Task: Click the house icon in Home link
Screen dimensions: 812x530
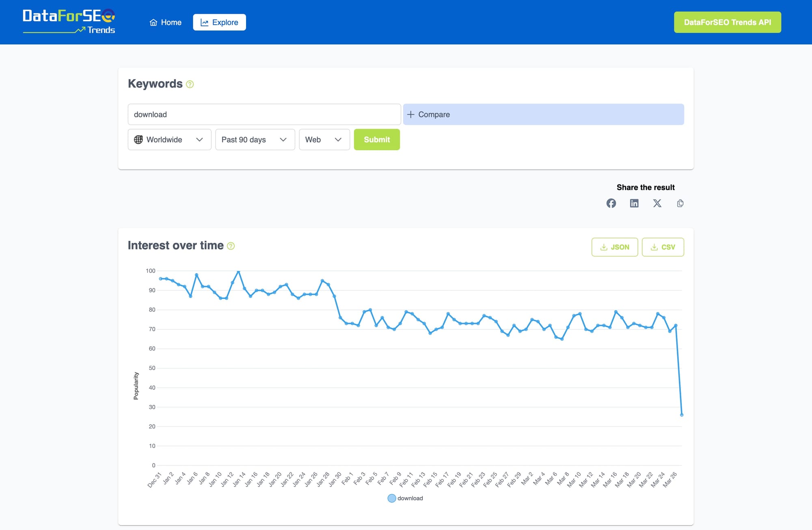Action: coord(153,22)
